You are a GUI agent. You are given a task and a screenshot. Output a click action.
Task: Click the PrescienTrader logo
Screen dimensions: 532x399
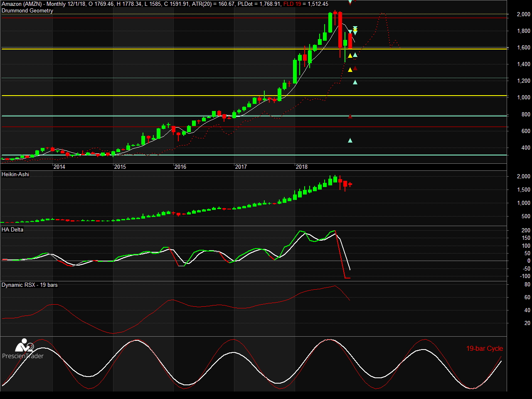[x=23, y=349]
